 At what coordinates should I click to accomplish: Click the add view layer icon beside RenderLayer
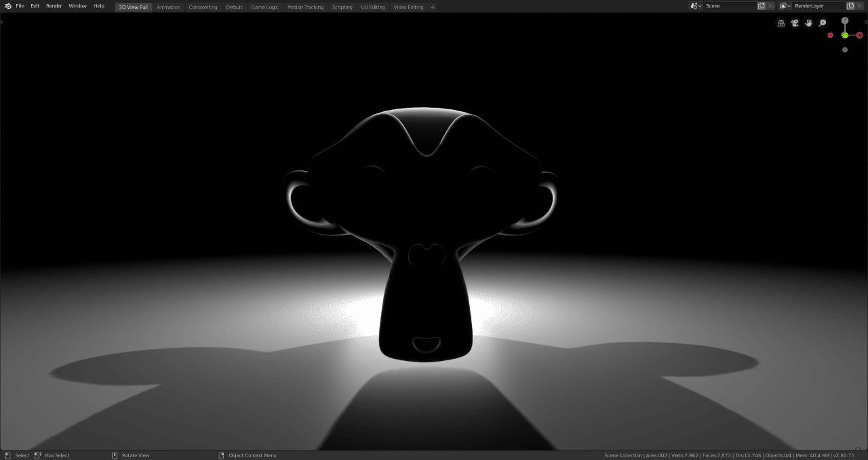851,5
